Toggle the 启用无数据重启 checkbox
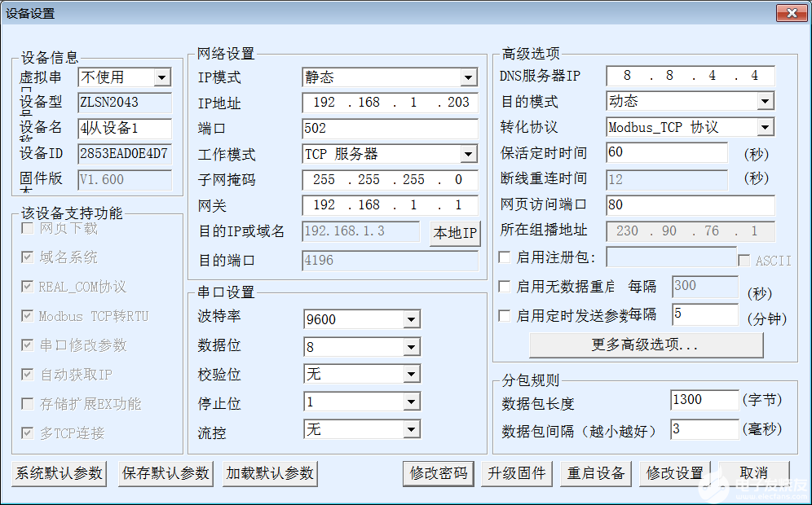Screen dimensions: 812x505 click(505, 286)
